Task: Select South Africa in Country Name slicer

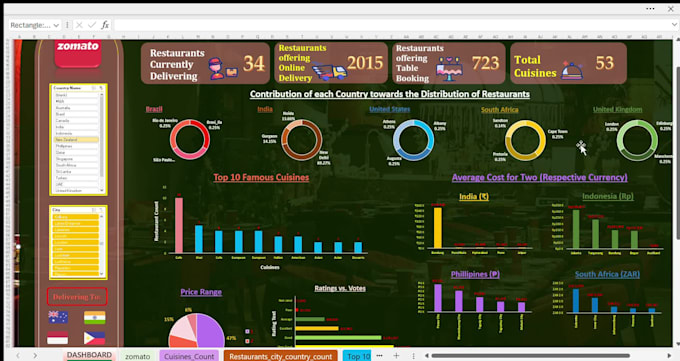Action: [76, 165]
